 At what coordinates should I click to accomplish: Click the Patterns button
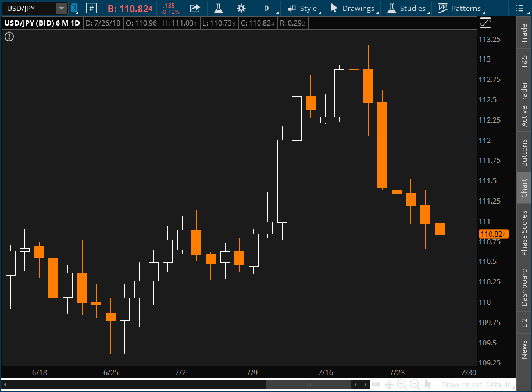point(460,8)
